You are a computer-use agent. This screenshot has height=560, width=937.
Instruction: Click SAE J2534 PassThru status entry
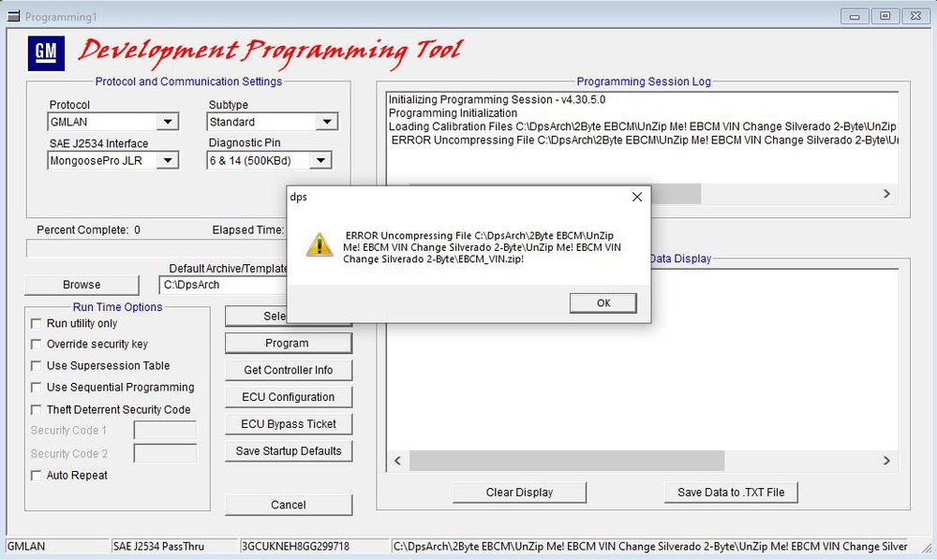[158, 546]
